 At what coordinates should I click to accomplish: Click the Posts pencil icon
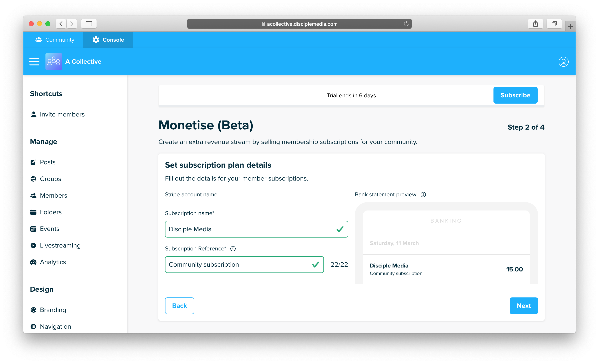coord(33,162)
